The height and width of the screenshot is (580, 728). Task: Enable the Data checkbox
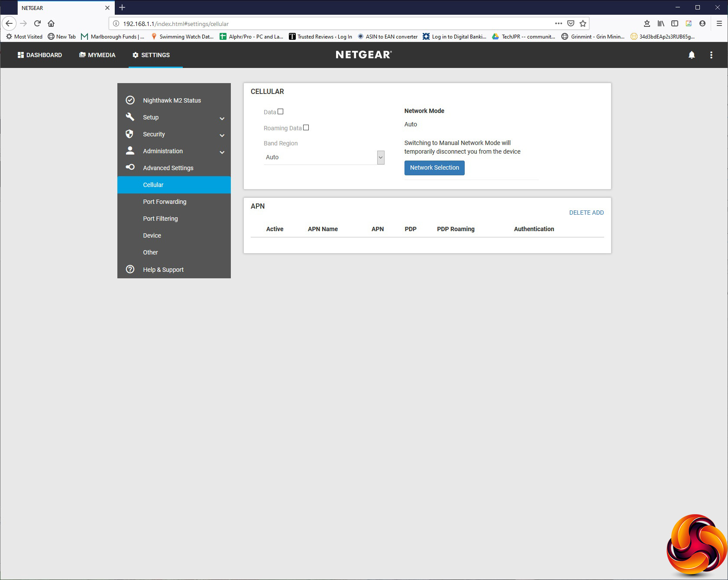click(x=281, y=112)
